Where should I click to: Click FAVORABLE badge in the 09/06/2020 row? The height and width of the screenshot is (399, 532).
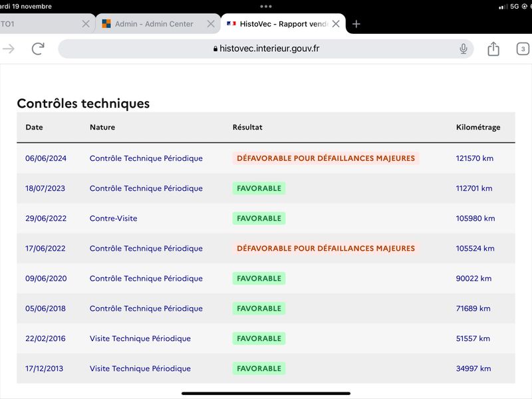click(259, 279)
